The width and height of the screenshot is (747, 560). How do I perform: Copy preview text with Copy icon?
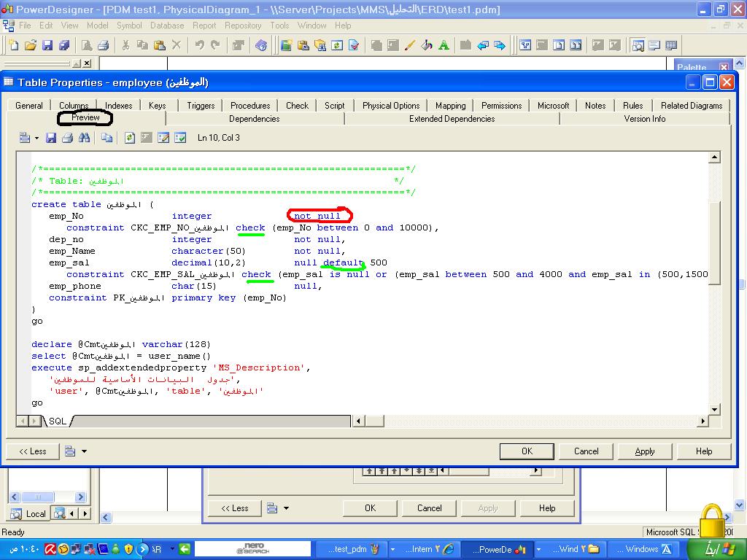[x=107, y=138]
